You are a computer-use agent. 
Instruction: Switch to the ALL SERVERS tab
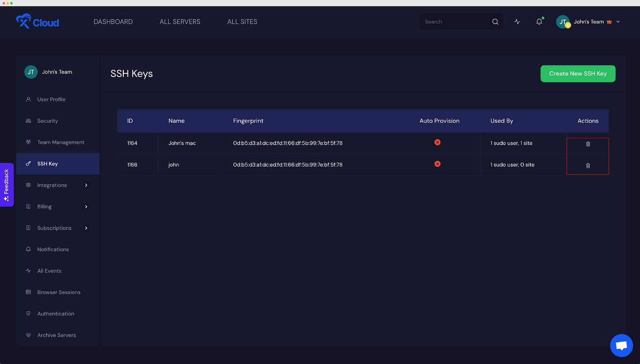180,22
